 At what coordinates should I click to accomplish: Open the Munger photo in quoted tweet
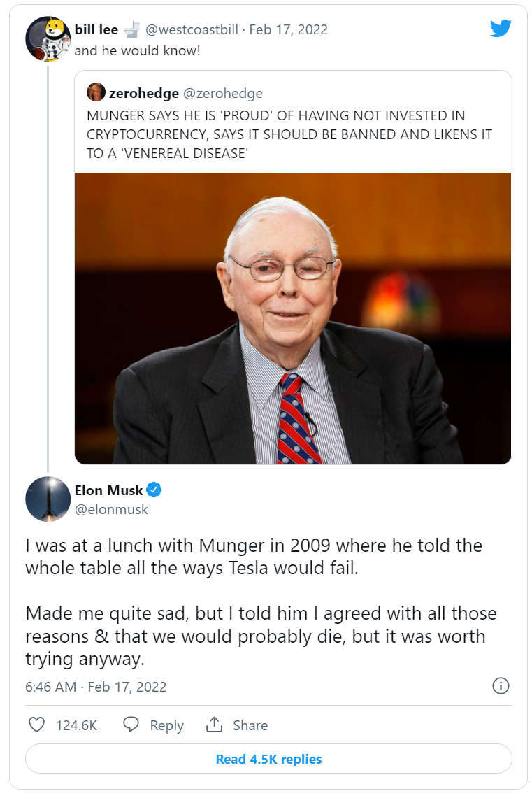293,318
